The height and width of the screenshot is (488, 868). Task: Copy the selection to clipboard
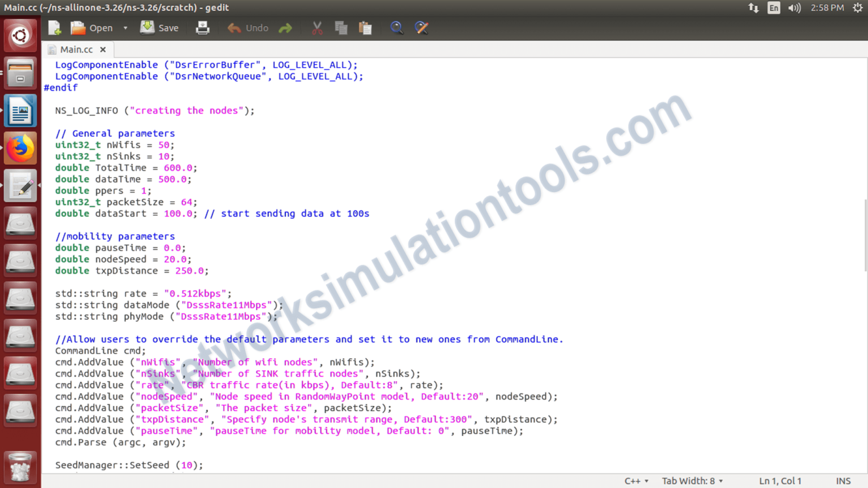(341, 27)
